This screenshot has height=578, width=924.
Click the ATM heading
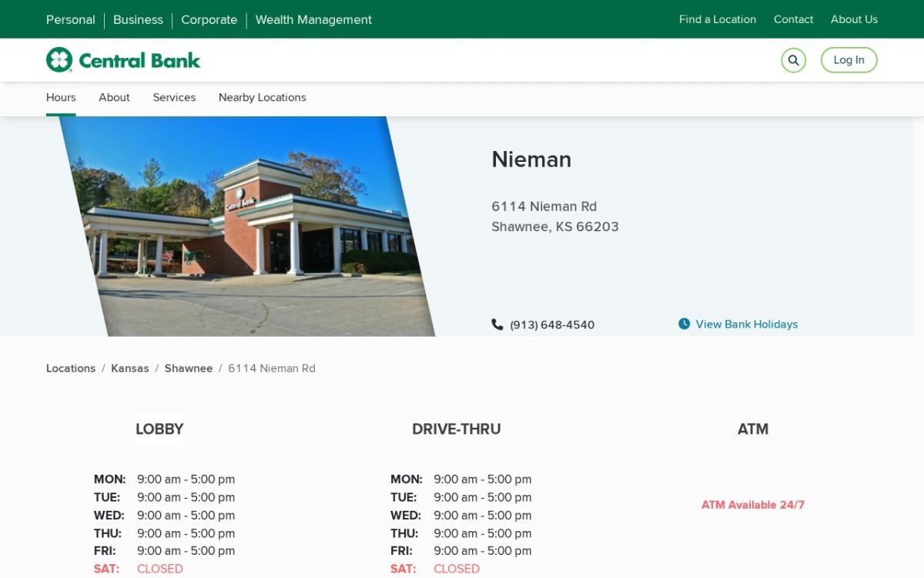[753, 429]
